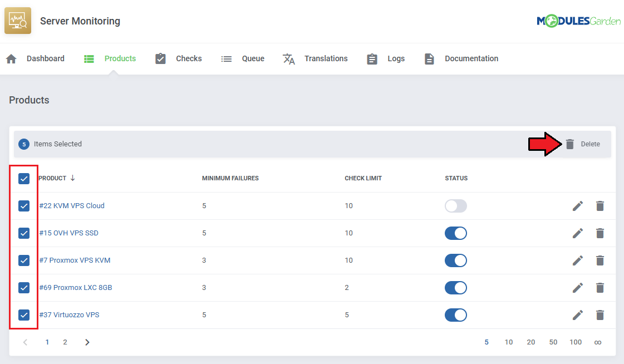Click the Server Monitoring app logo icon

[x=18, y=21]
